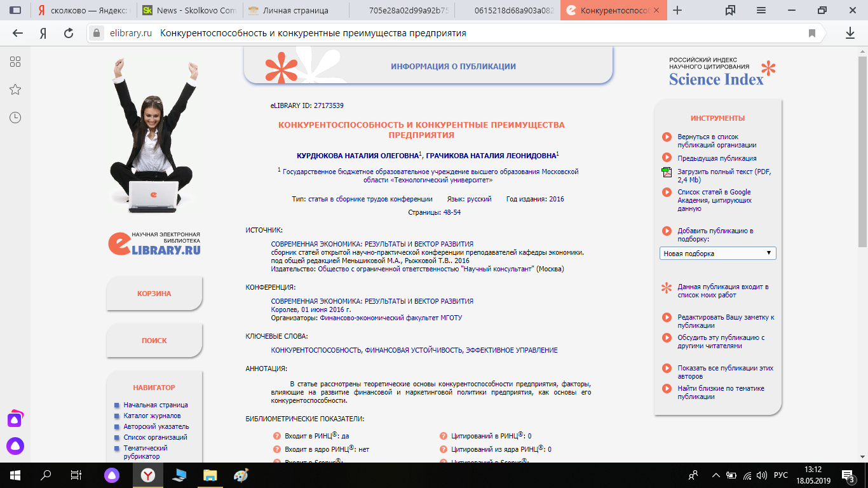Switch to the 'сколково — Яндекс' tab

pos(83,10)
